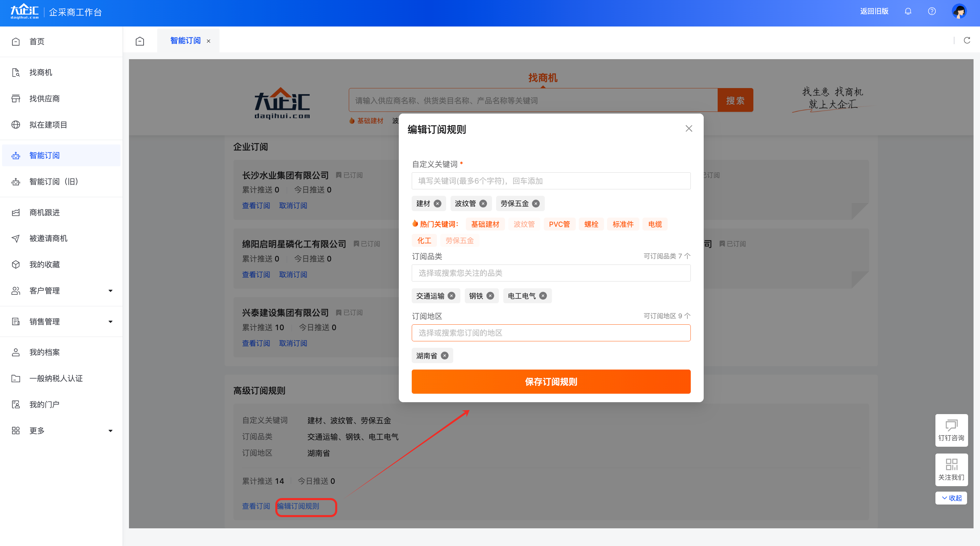The image size is (980, 546).
Task: Click 查看订阅 for 长沙水业集团有限公司
Action: tap(256, 206)
